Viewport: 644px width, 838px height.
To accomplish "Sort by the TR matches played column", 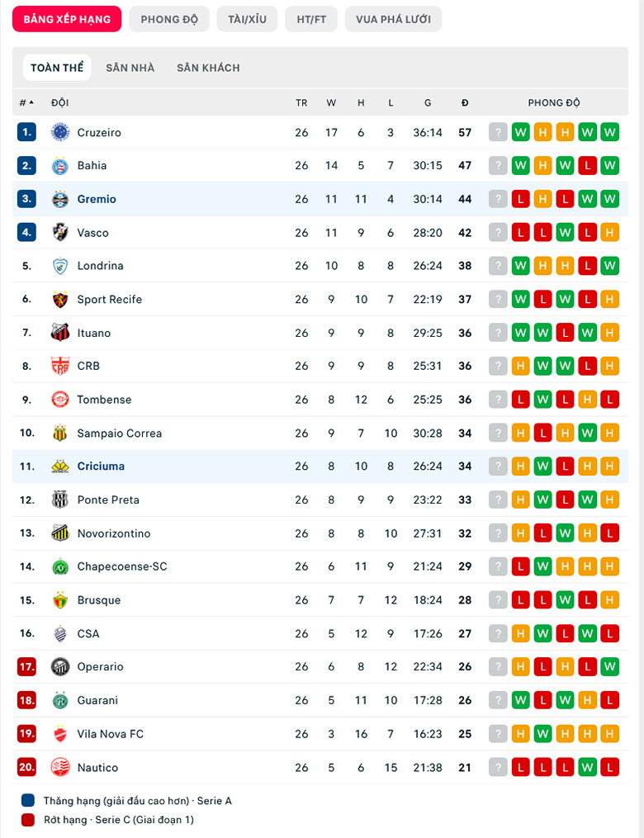I will [x=302, y=102].
